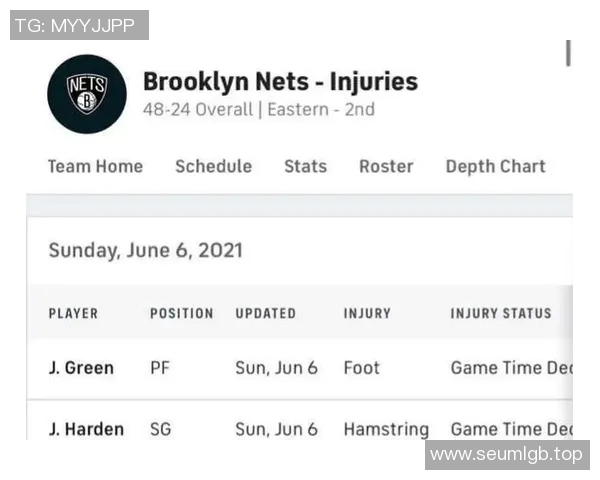The image size is (600, 480).
Task: Open the Stats tab
Action: point(305,166)
